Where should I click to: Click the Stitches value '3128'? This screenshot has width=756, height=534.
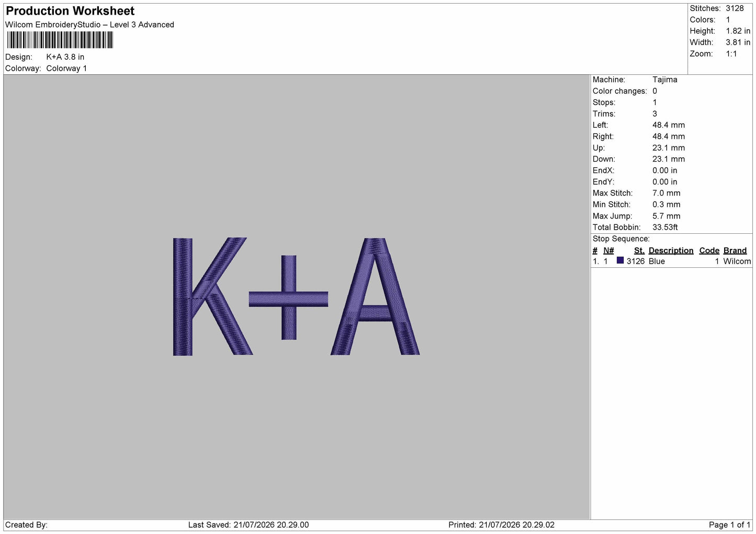click(735, 8)
